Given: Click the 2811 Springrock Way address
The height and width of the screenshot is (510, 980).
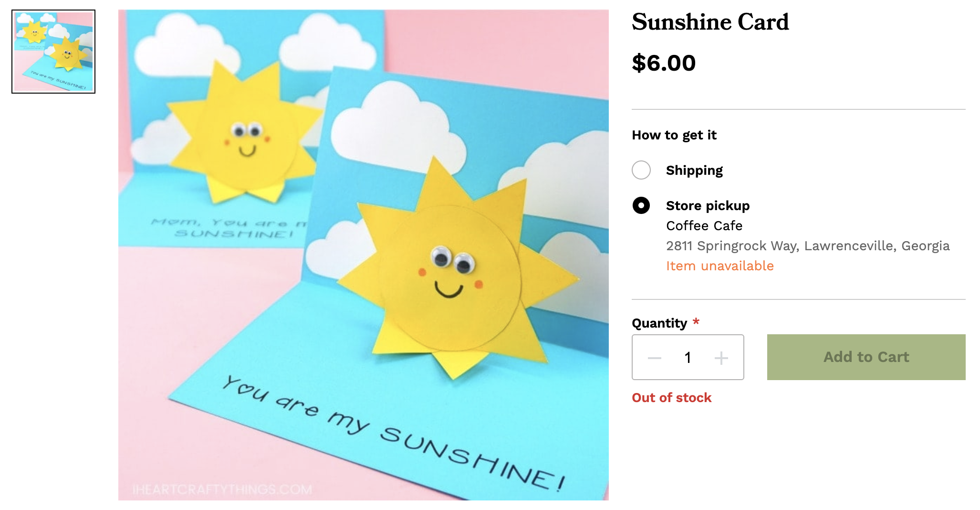Looking at the screenshot, I should (x=807, y=245).
